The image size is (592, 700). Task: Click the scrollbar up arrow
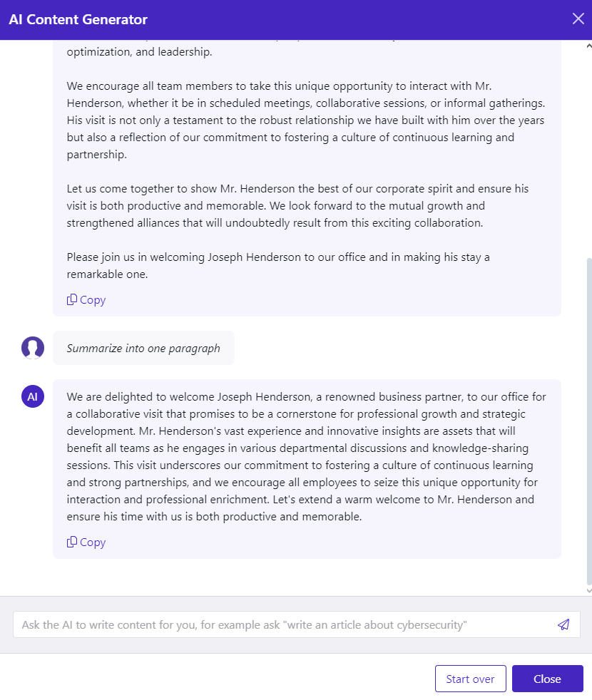tap(589, 46)
